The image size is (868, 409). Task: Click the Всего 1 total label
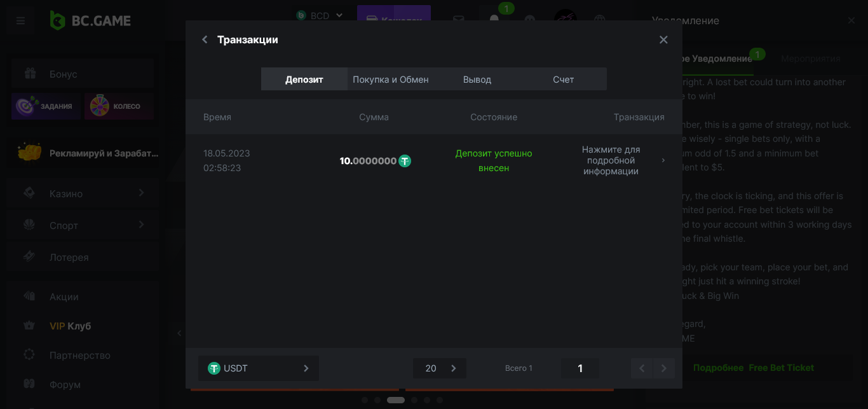(x=519, y=368)
